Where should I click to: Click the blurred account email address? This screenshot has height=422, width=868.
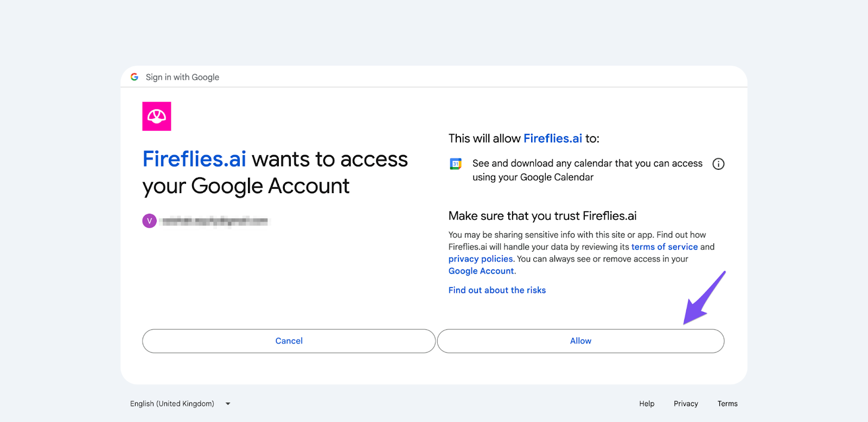click(x=215, y=221)
